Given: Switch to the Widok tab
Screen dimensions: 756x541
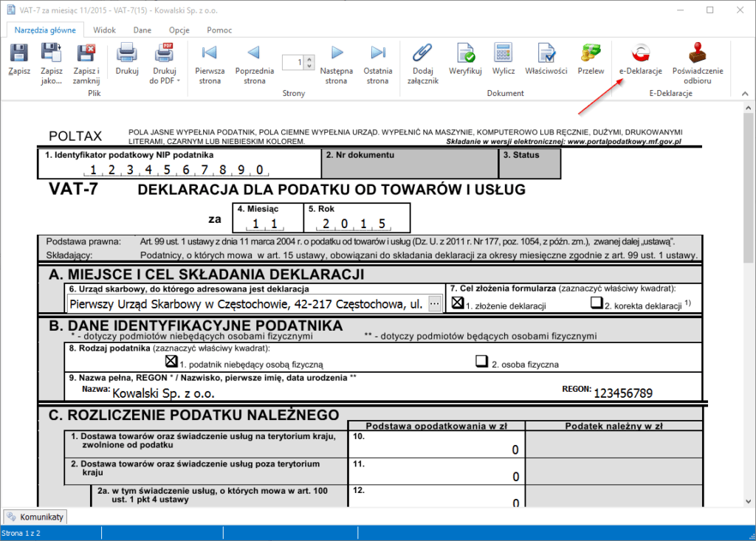Looking at the screenshot, I should (x=104, y=30).
